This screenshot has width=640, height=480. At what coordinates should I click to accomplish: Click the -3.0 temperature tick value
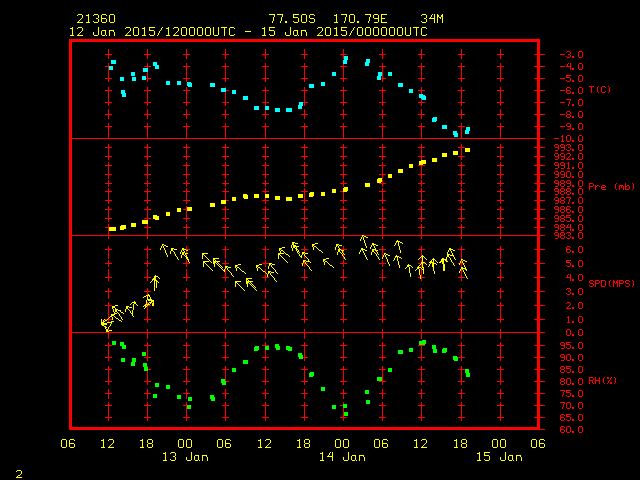(x=571, y=55)
